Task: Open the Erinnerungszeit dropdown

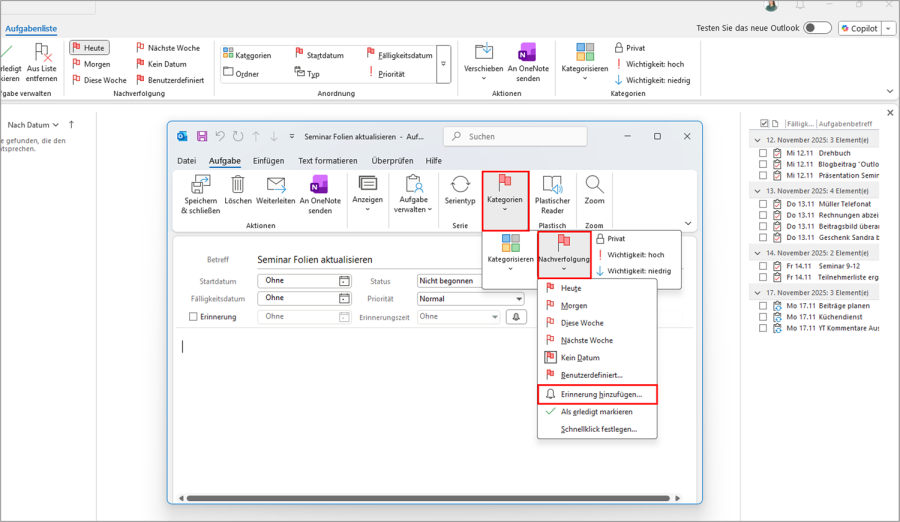Action: coord(494,316)
